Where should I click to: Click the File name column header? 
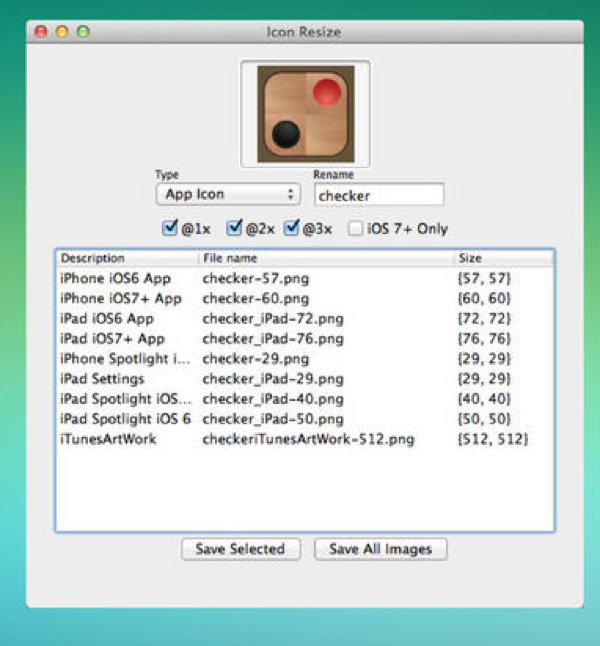[x=327, y=258]
